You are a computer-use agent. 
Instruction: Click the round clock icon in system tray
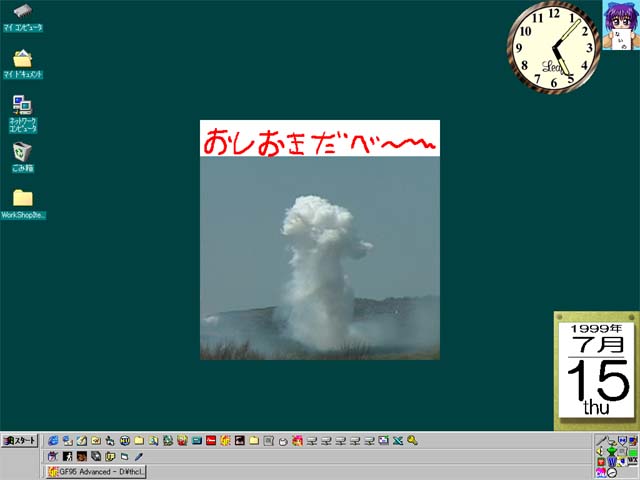click(x=612, y=473)
